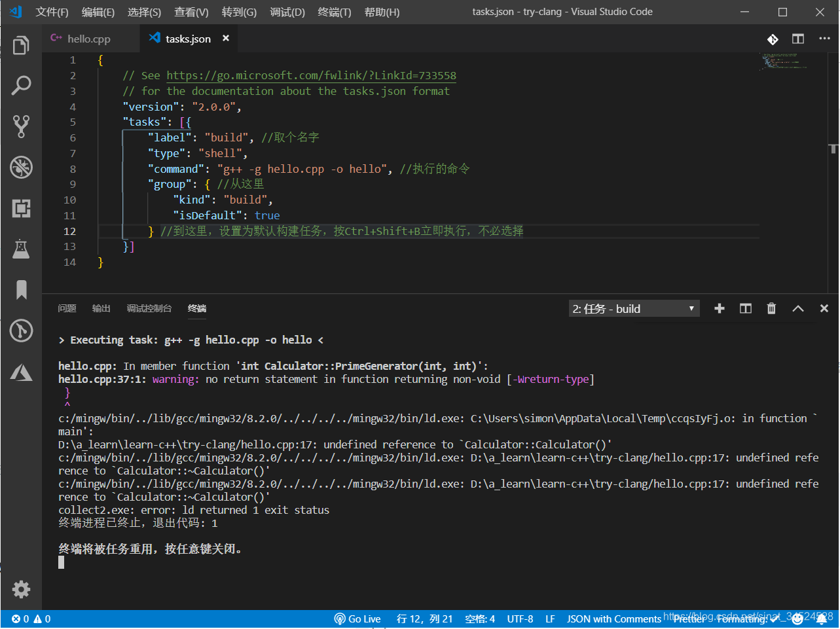Click the editor minimap preview
Image resolution: width=840 pixels, height=629 pixels.
[783, 62]
